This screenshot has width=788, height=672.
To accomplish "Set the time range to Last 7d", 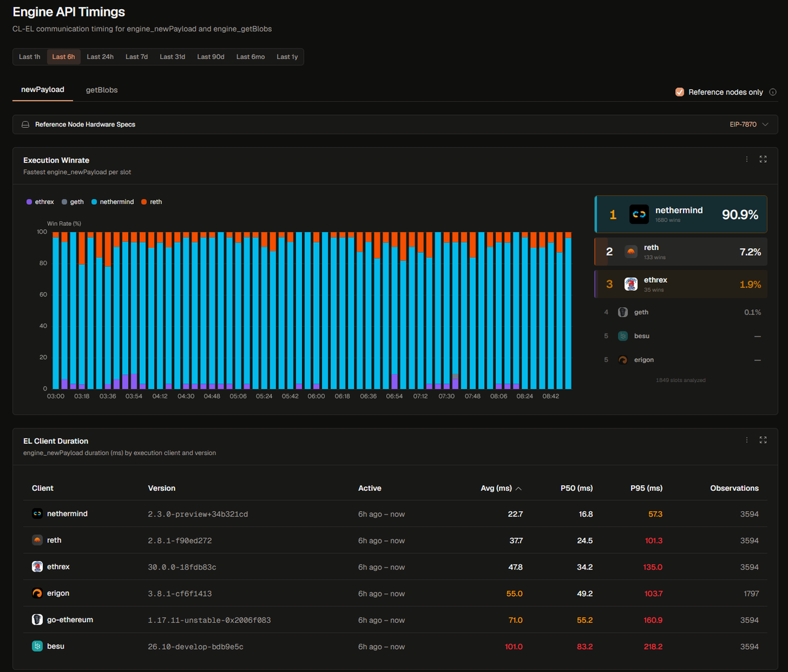I will click(x=137, y=57).
